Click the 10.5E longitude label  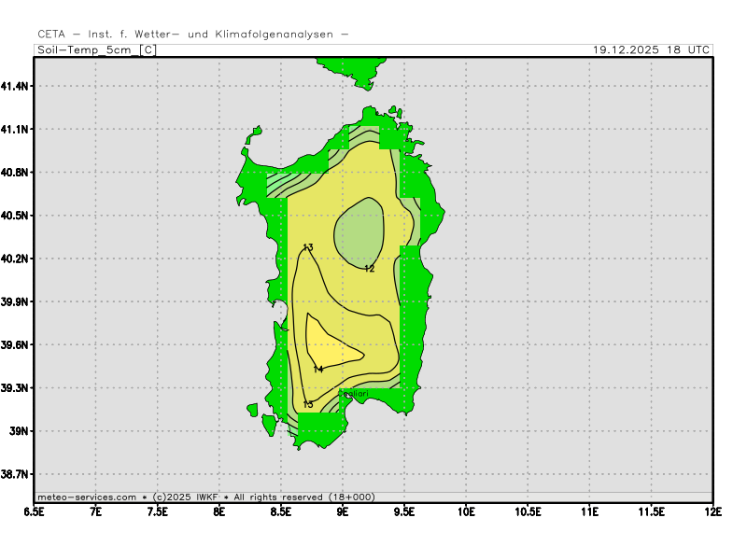tap(528, 511)
